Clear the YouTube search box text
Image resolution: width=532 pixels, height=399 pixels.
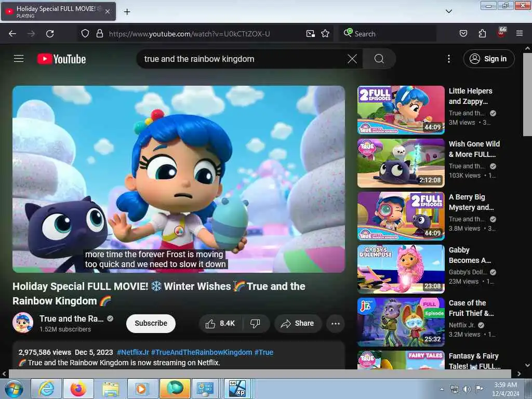[352, 59]
